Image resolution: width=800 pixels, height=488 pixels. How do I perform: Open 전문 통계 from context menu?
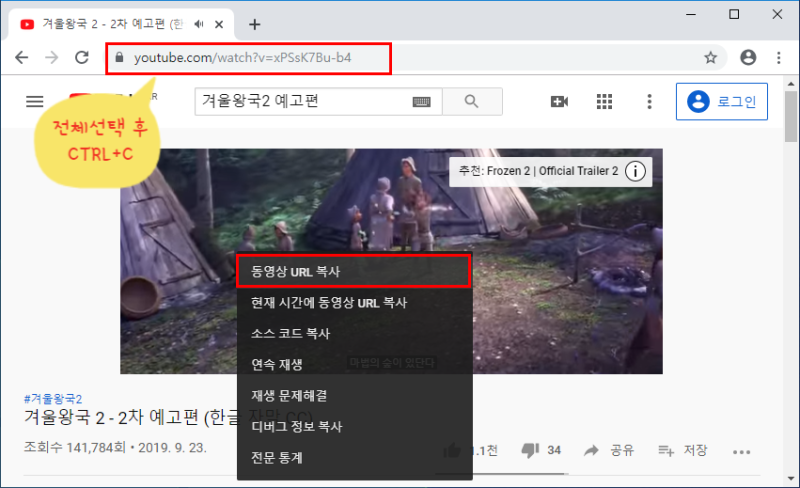(355, 457)
